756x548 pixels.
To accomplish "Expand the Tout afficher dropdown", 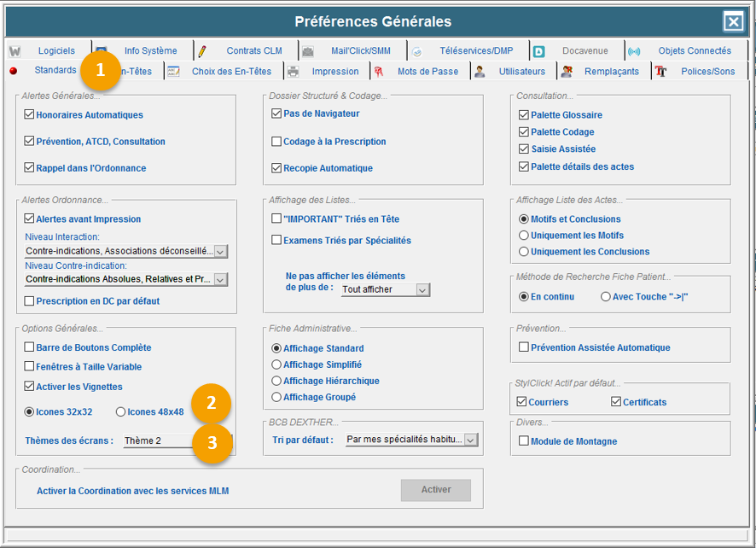I will click(x=422, y=290).
